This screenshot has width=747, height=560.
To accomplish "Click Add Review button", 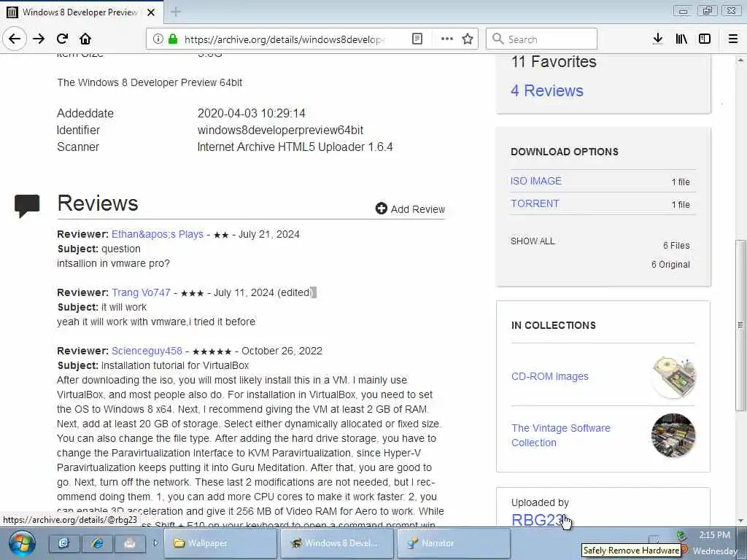I will coord(410,209).
